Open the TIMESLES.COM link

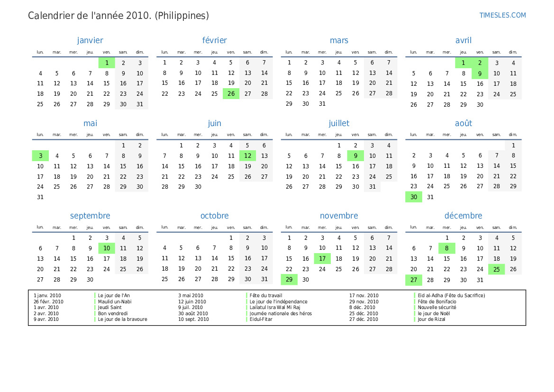click(502, 15)
